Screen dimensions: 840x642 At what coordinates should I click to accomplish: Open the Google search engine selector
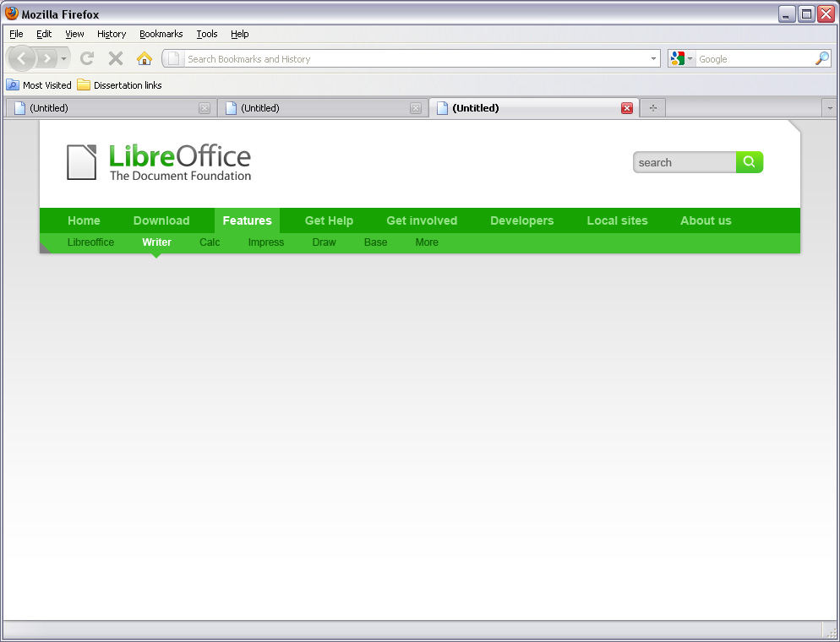pos(681,59)
